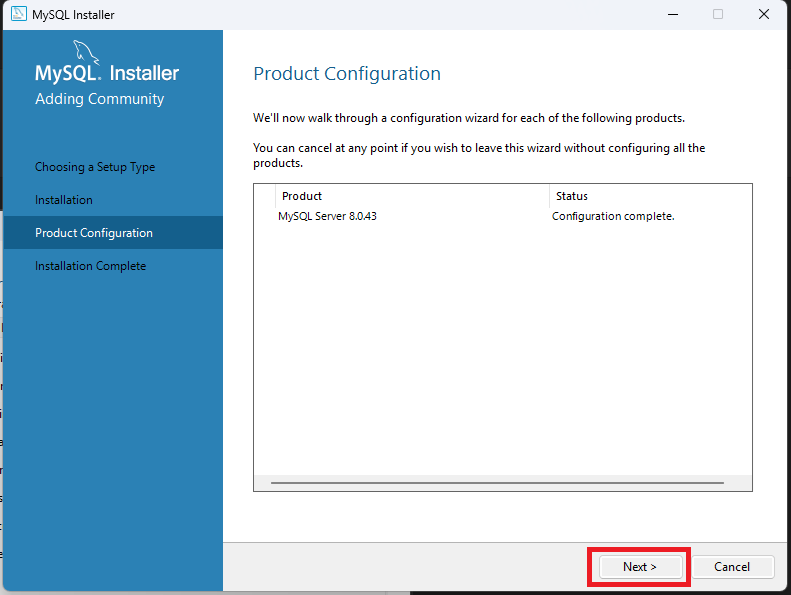Select the Installation step in sidebar
This screenshot has height=595, width=791.
[64, 200]
